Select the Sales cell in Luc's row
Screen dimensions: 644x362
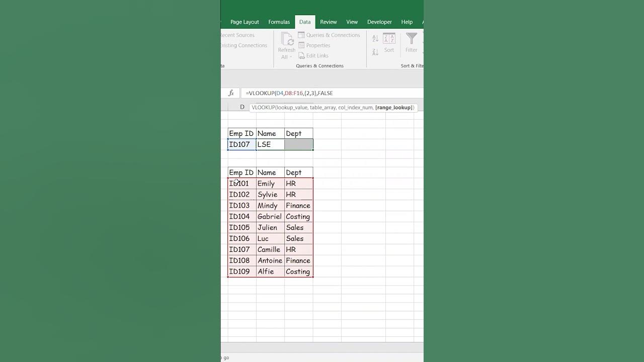pos(298,239)
